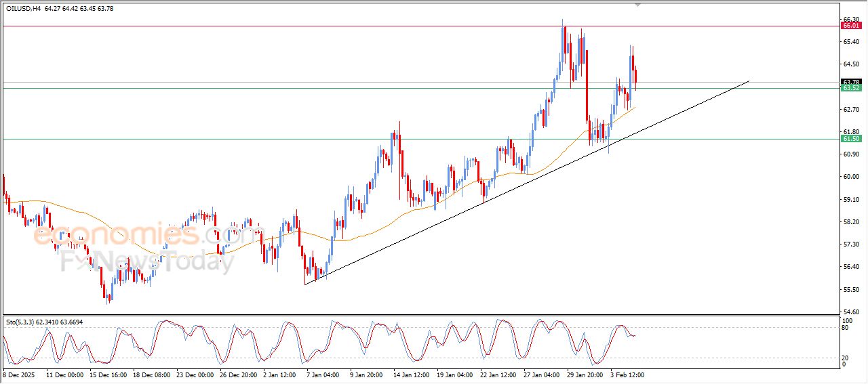This screenshot has width=868, height=384.
Task: Click the 2 Jan 12:00 date label
Action: (x=279, y=374)
